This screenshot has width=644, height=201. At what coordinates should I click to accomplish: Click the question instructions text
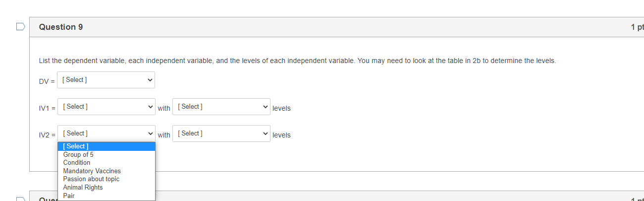297,61
